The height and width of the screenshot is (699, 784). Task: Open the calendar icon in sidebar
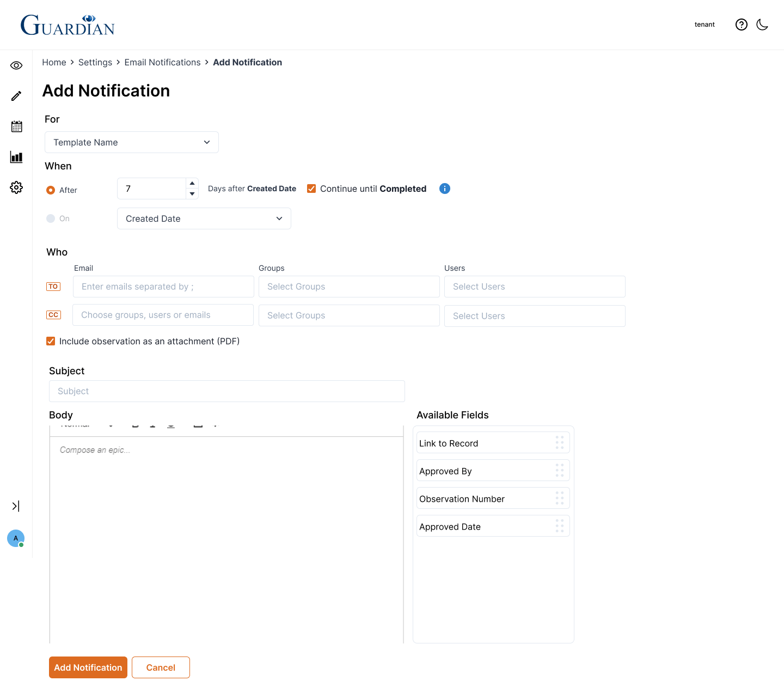[x=16, y=126]
